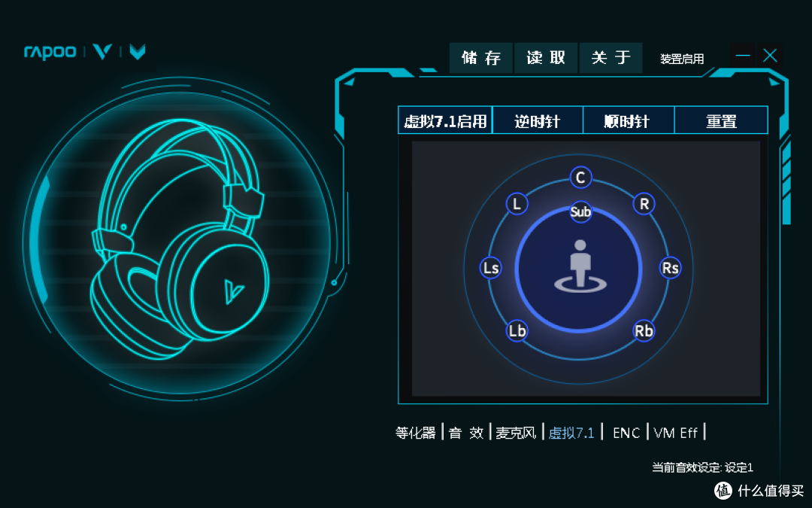Switch to the VM Eff tab

[x=675, y=432]
